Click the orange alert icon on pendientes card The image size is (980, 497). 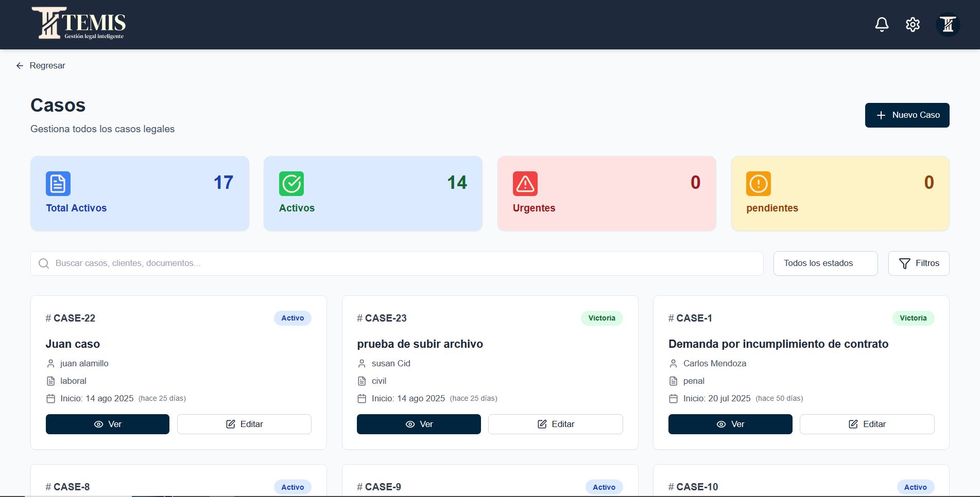pos(758,183)
